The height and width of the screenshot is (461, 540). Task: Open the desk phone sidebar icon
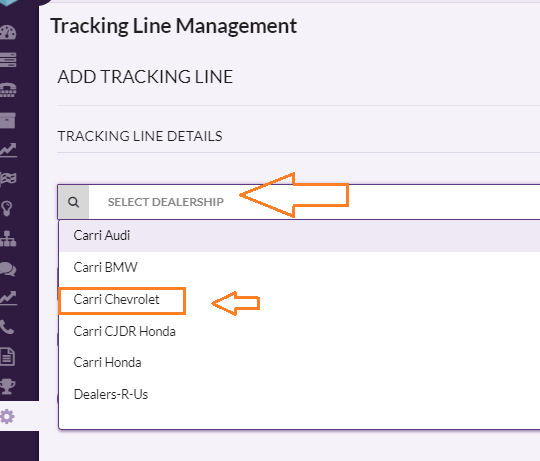point(8,90)
